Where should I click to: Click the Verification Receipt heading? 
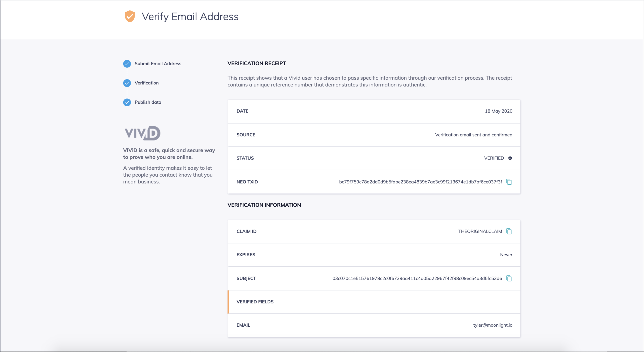(257, 63)
